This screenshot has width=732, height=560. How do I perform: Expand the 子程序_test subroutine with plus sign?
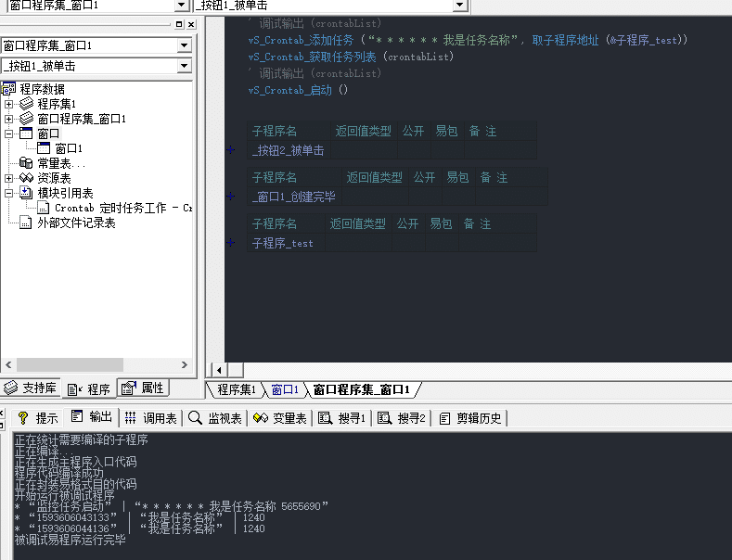pos(231,243)
